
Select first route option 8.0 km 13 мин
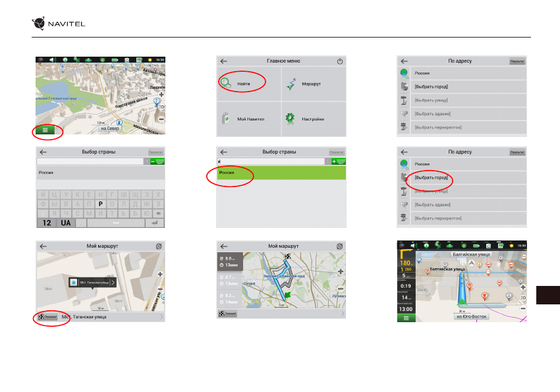pyautogui.click(x=230, y=262)
